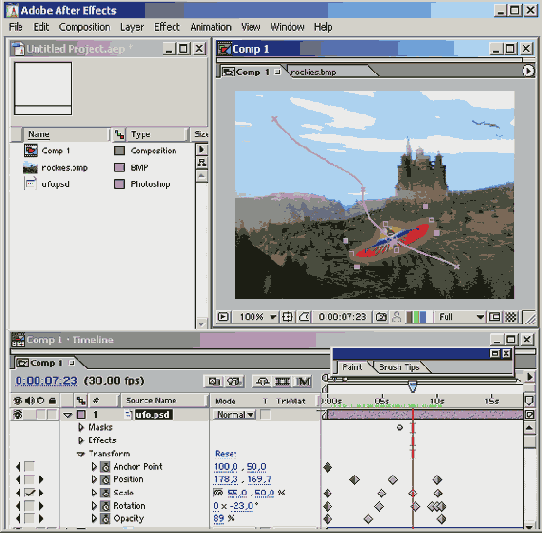The width and height of the screenshot is (542, 533).
Task: Toggle title-action safe icon in Comp window
Action: [x=287, y=317]
